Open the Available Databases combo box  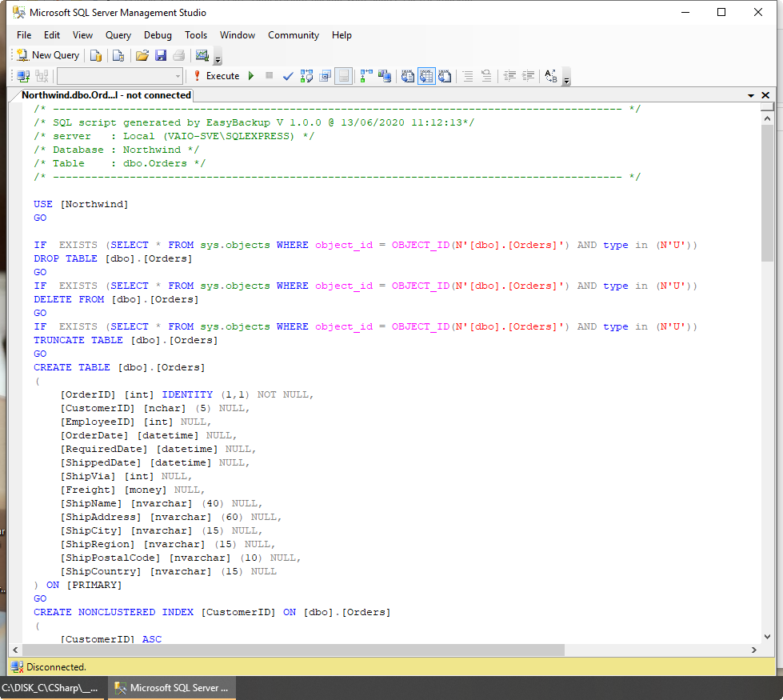point(120,76)
